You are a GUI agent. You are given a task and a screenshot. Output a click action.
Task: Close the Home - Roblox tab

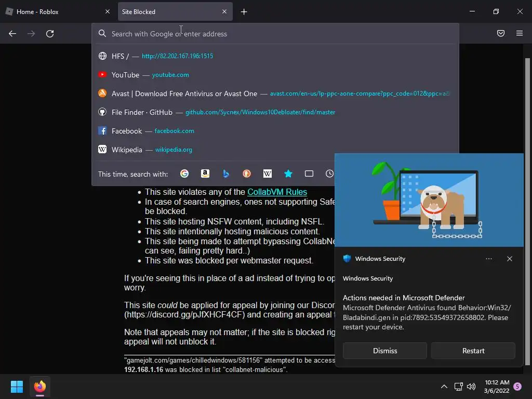tap(108, 11)
